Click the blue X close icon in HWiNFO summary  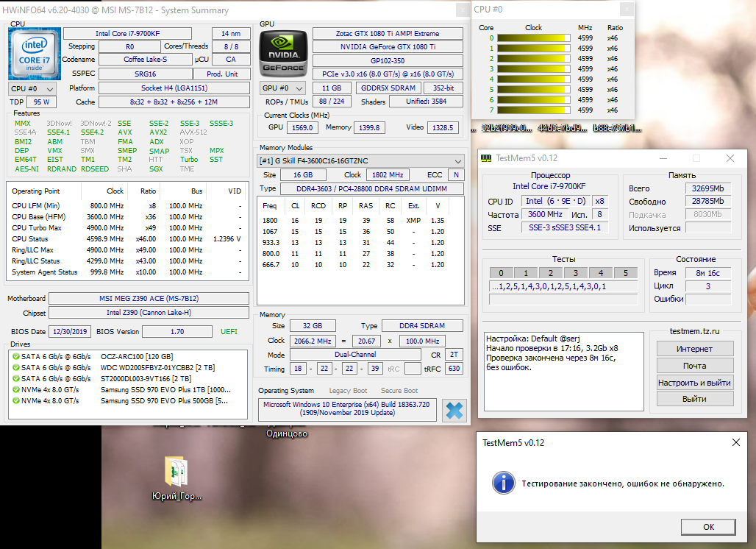(454, 410)
